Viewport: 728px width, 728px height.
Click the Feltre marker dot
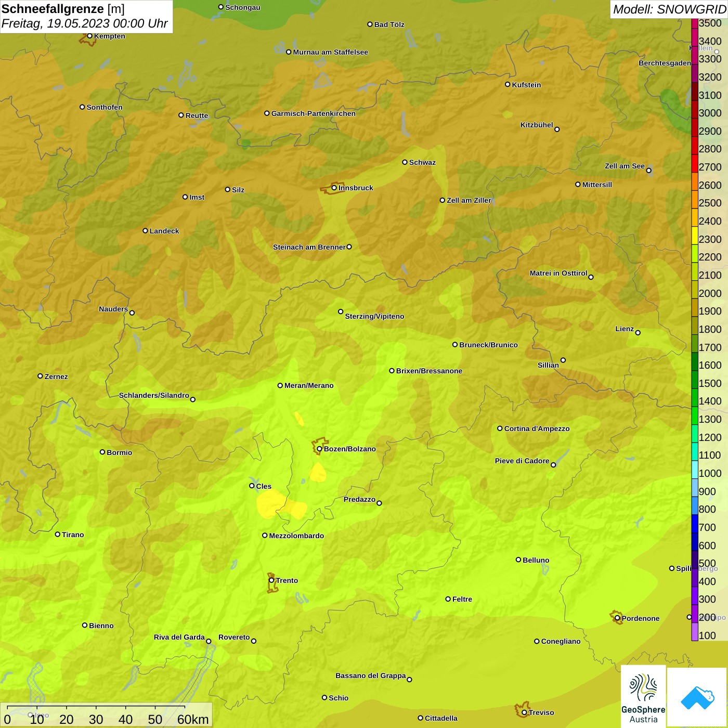click(x=448, y=599)
